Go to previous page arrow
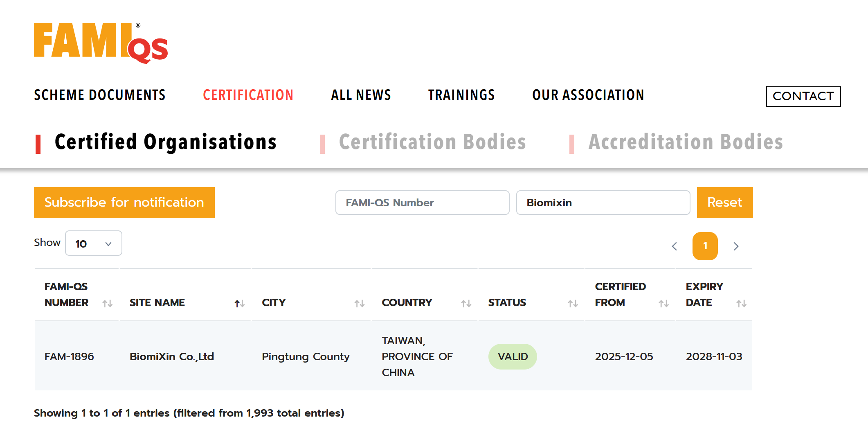Image resolution: width=868 pixels, height=435 pixels. pyautogui.click(x=675, y=246)
